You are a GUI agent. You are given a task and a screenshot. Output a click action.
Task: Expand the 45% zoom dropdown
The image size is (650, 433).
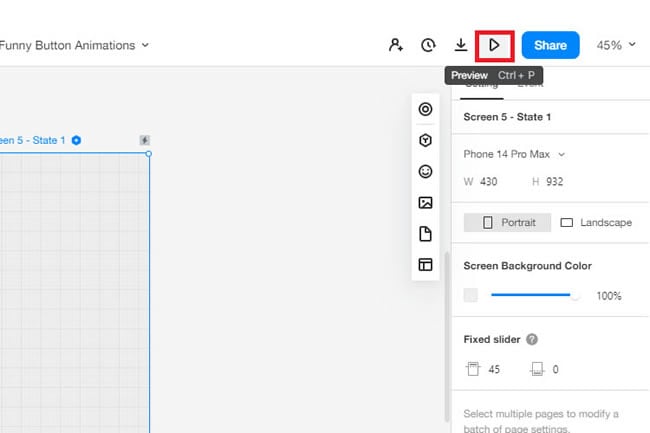coord(616,45)
